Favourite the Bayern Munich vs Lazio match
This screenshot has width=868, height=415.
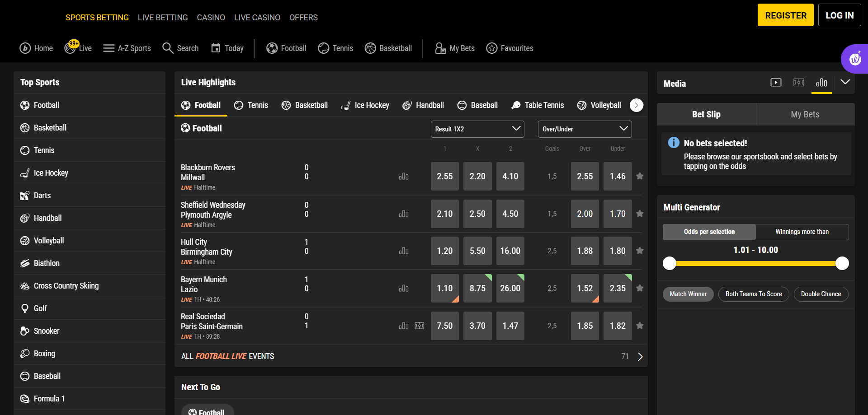pyautogui.click(x=640, y=288)
